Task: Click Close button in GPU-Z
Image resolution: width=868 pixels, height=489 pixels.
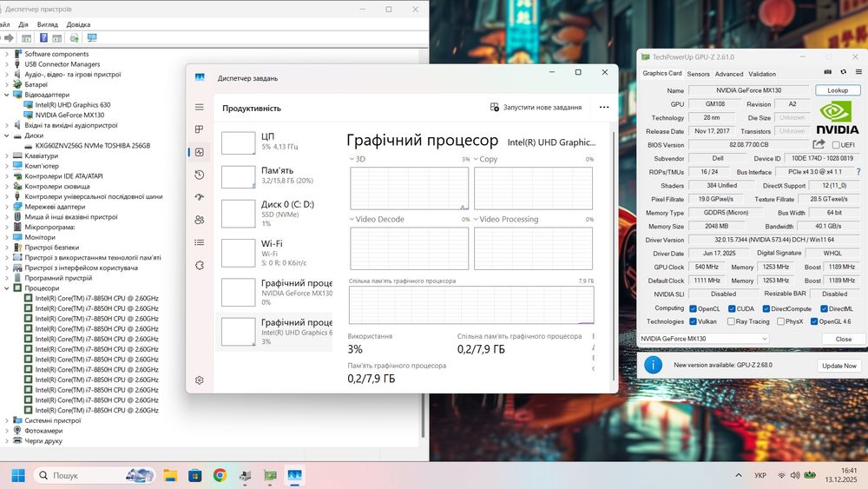Action: click(843, 339)
